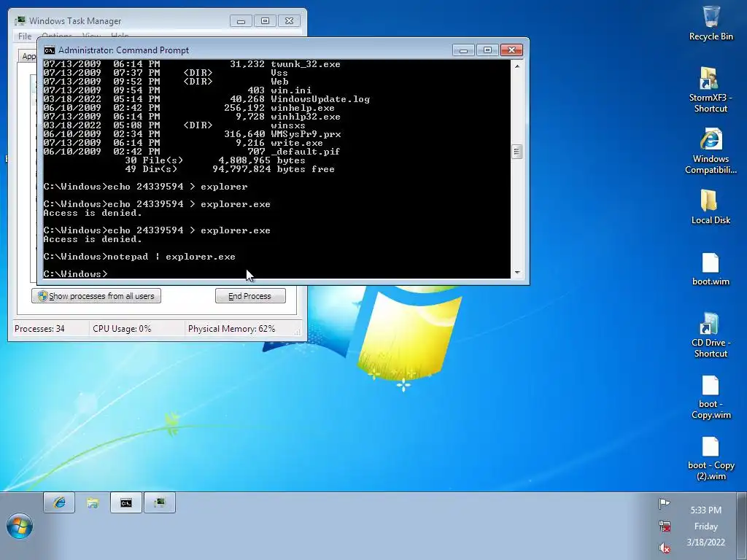Screen dimensions: 747x560
Task: Open the File menu in Task Manager
Action: tap(24, 36)
